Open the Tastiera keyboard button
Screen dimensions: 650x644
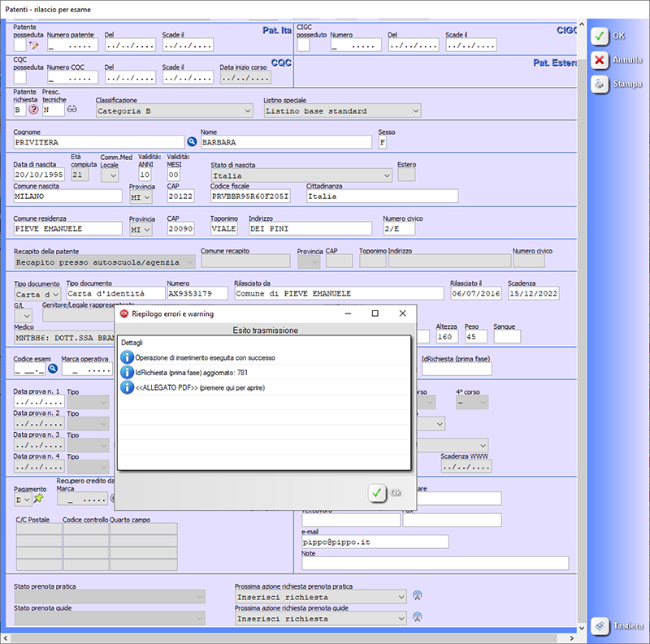pyautogui.click(x=619, y=626)
